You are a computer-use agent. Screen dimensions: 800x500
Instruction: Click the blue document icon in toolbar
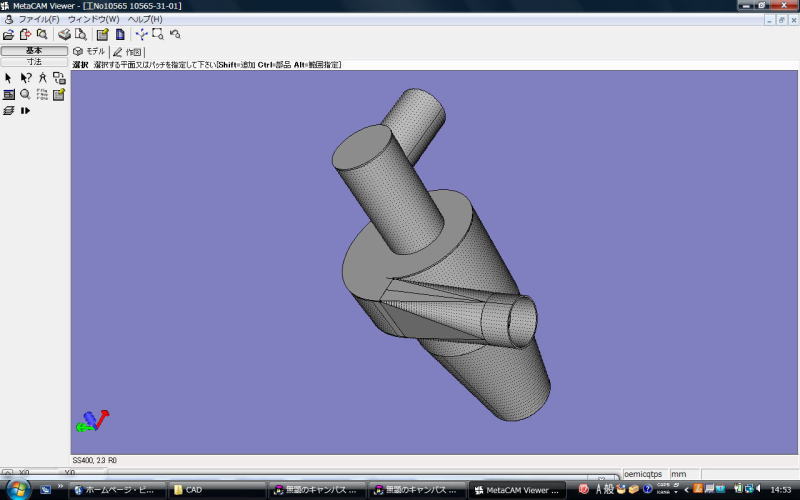[x=120, y=35]
